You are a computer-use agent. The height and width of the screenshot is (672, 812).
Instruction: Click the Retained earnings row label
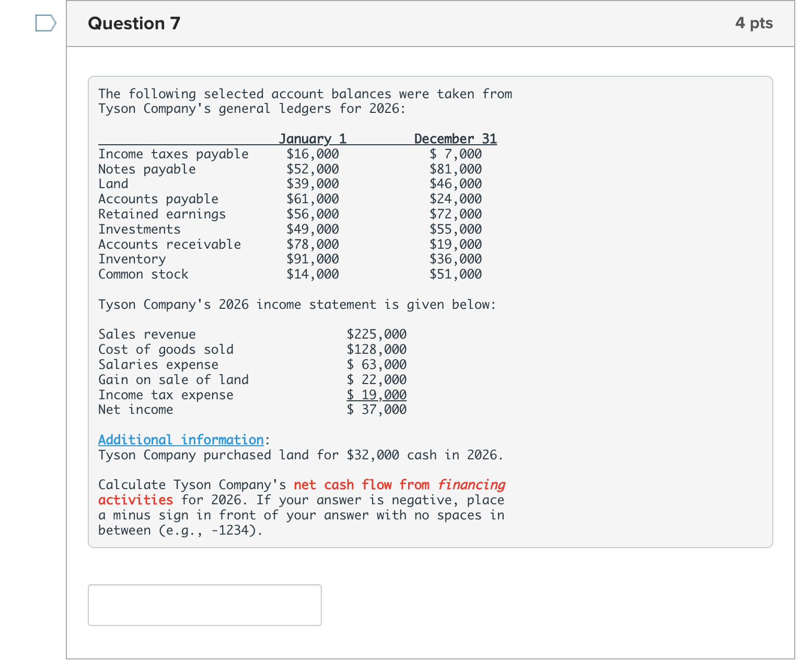tap(162, 214)
